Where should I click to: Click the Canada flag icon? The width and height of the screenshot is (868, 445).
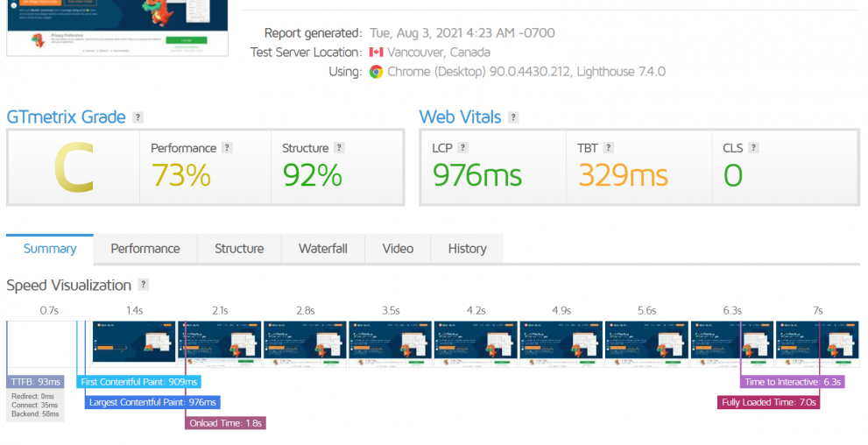(377, 53)
